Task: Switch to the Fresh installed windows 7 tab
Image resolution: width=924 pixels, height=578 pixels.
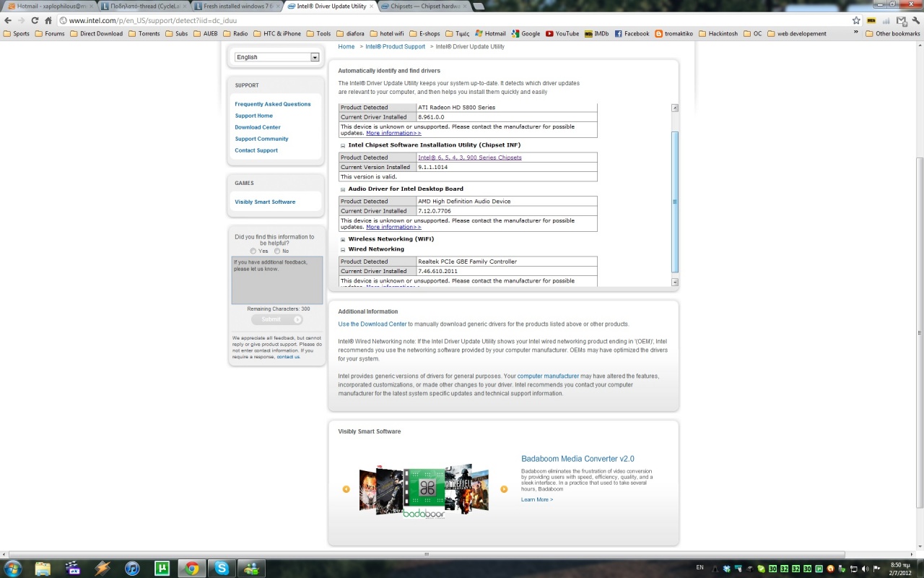Action: (235, 6)
